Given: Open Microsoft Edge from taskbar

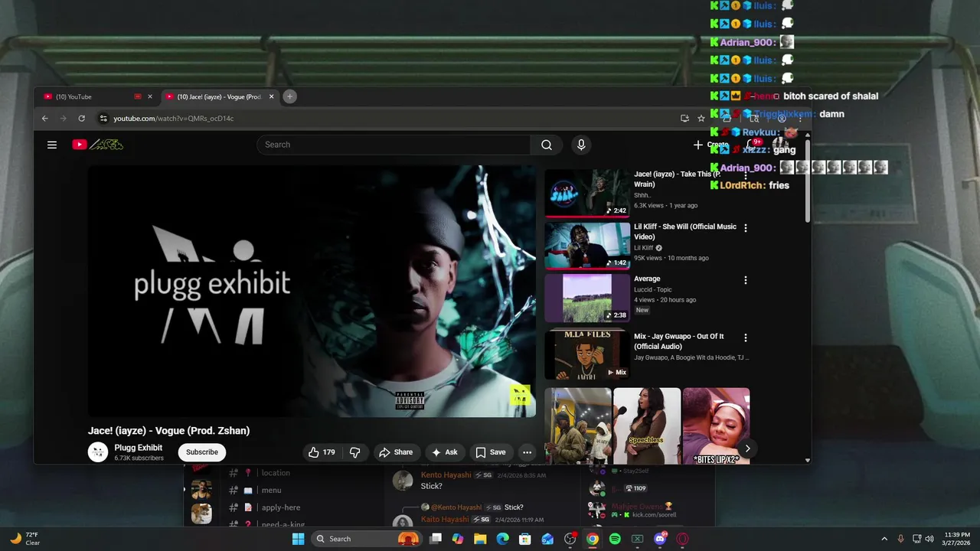Looking at the screenshot, I should pos(503,539).
